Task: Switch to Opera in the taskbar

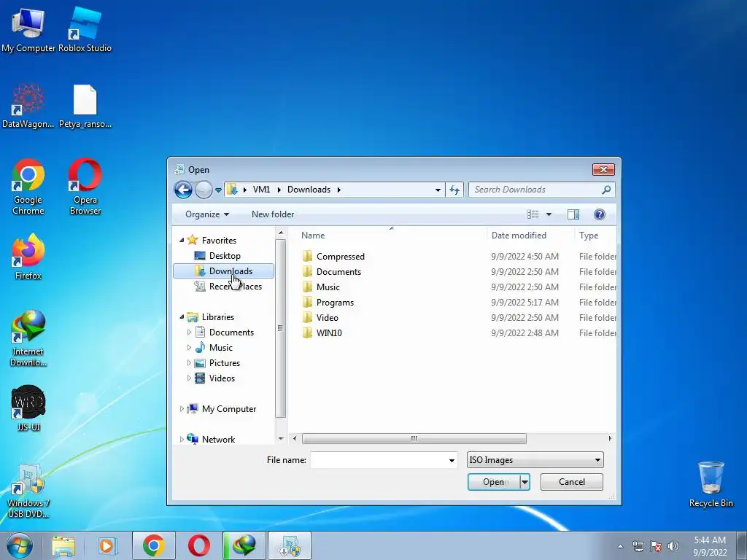Action: pos(198,545)
